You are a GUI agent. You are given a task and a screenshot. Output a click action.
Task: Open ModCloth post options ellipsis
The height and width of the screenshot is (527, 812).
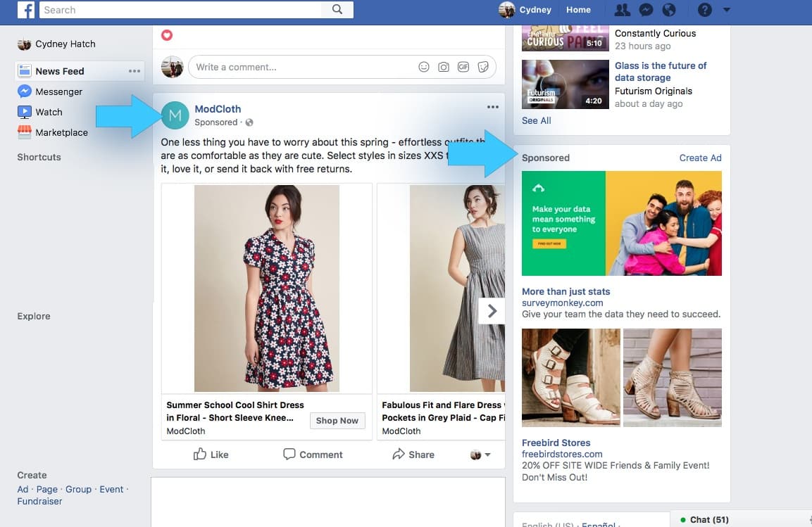coord(492,107)
